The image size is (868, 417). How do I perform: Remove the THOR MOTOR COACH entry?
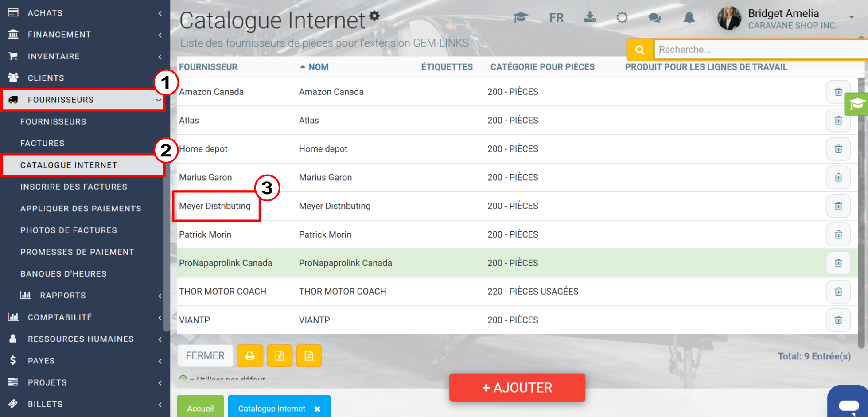click(838, 292)
